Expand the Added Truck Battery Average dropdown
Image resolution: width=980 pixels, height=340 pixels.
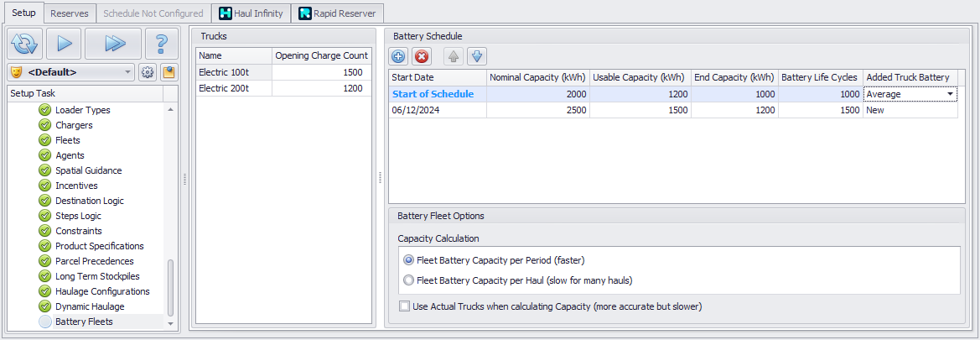(x=951, y=94)
